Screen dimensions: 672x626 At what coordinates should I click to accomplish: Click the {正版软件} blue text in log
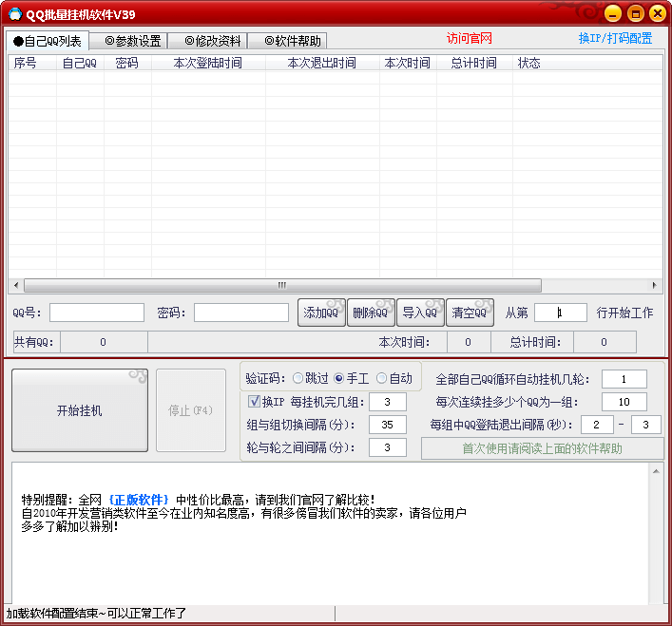(139, 500)
